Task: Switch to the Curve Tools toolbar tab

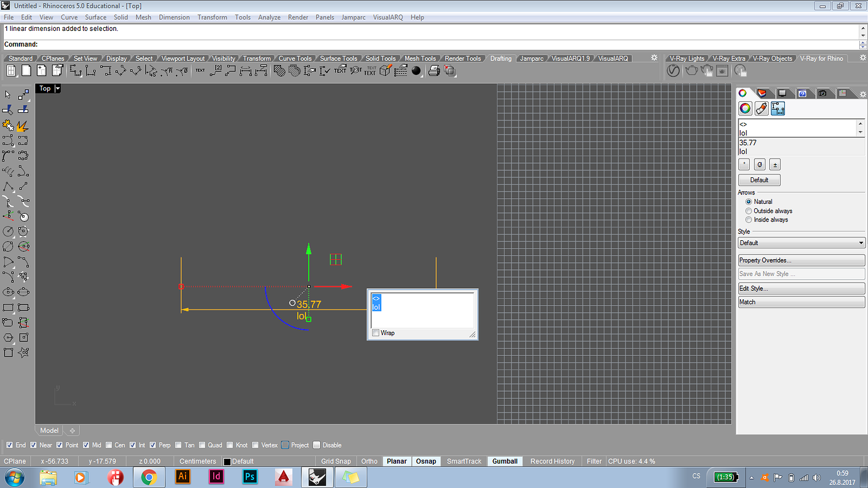Action: pos(295,58)
